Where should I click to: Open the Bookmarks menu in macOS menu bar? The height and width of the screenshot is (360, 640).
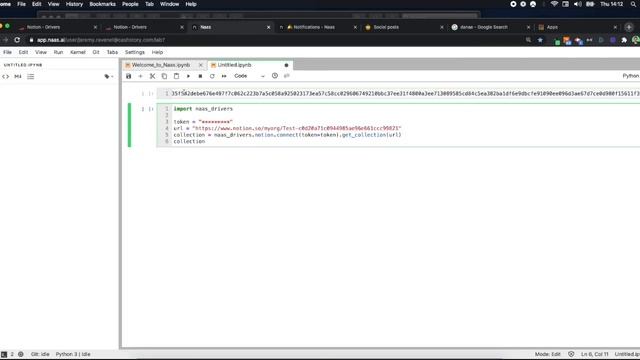tap(102, 4)
